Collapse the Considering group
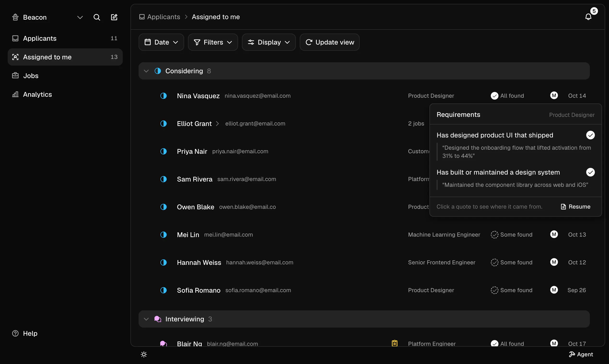 coord(146,71)
